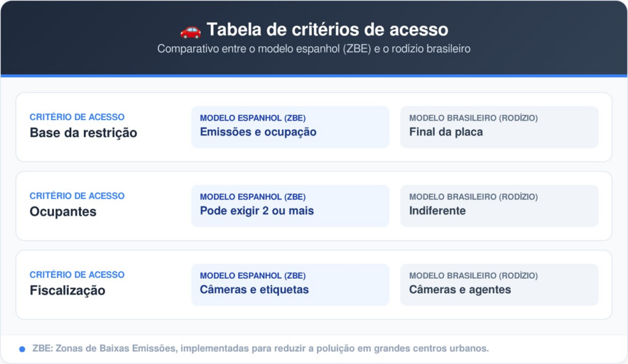Click the title "Tabela de critérios de acesso"
Image resolution: width=628 pixels, height=364 pixels.
click(x=327, y=29)
